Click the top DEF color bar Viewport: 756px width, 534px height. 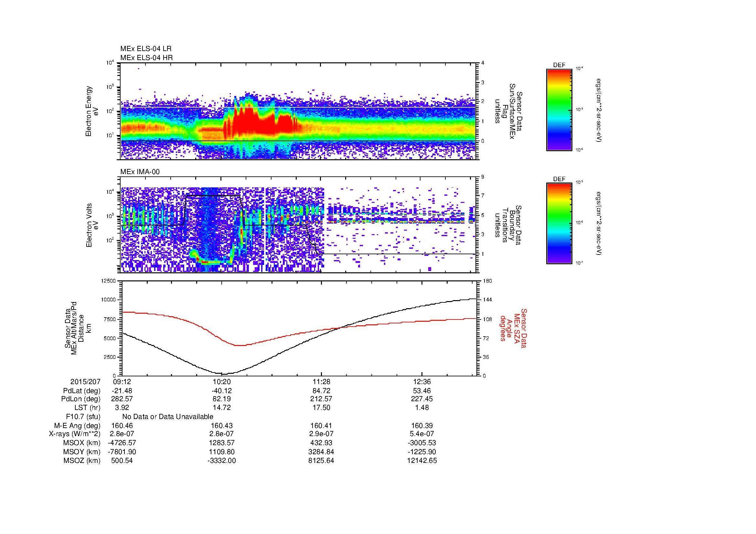click(559, 110)
